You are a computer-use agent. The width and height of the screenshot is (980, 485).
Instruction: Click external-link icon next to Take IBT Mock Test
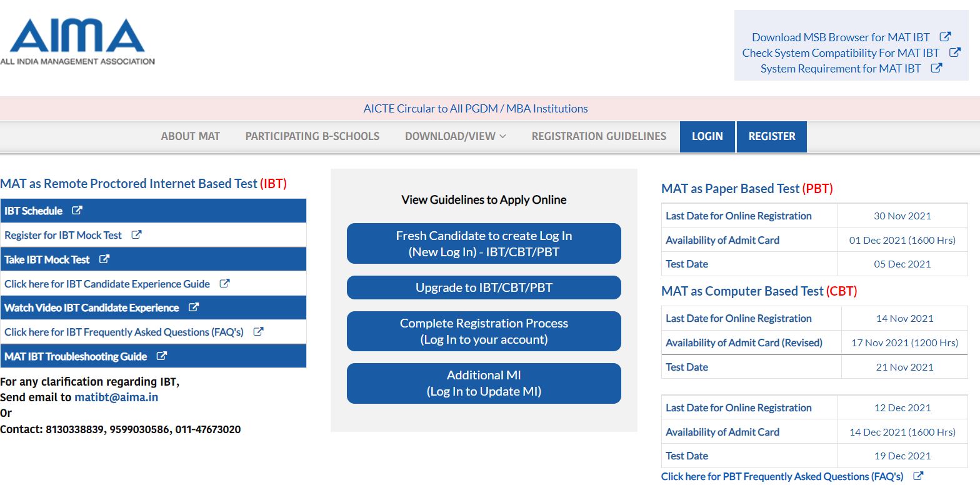(104, 259)
